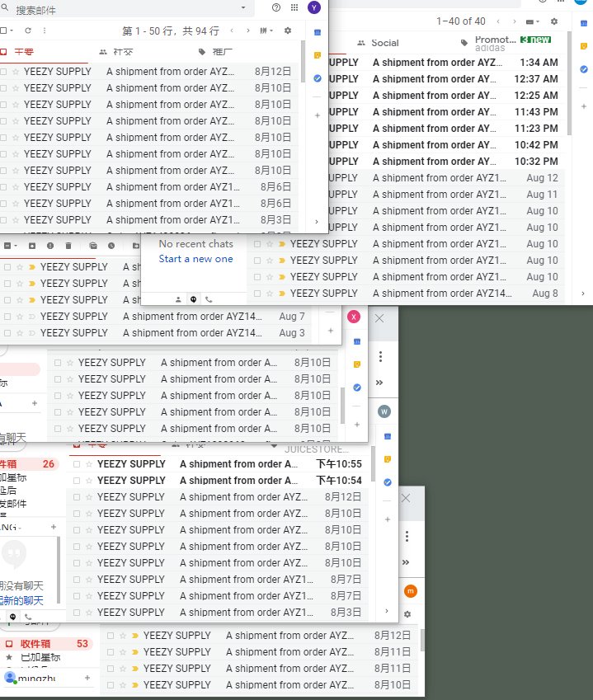Expand side panel chevron below W avatar

[387, 611]
